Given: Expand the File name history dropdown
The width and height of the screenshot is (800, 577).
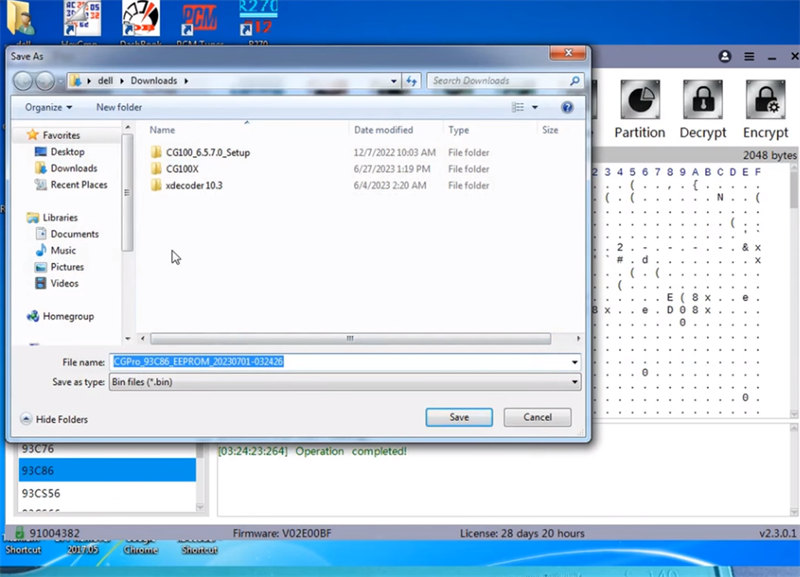Looking at the screenshot, I should [575, 362].
